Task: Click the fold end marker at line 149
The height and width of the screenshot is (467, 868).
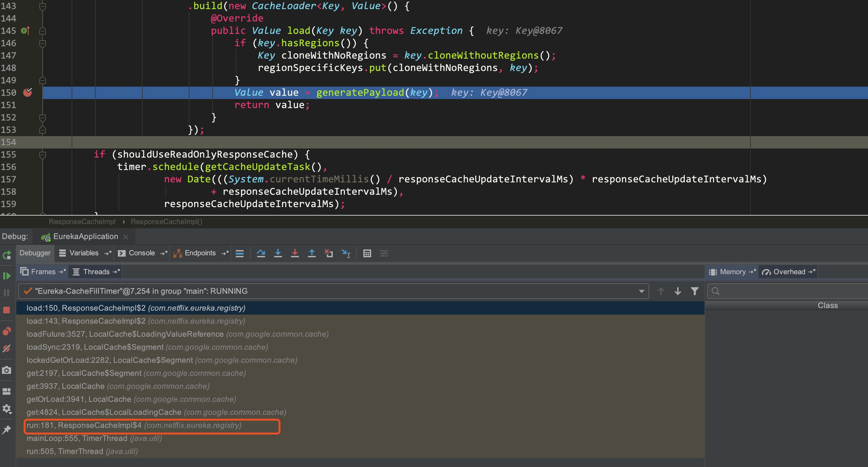Action: [42, 80]
